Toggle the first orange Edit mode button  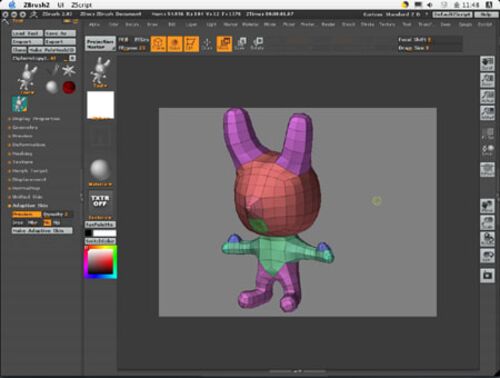click(x=158, y=44)
